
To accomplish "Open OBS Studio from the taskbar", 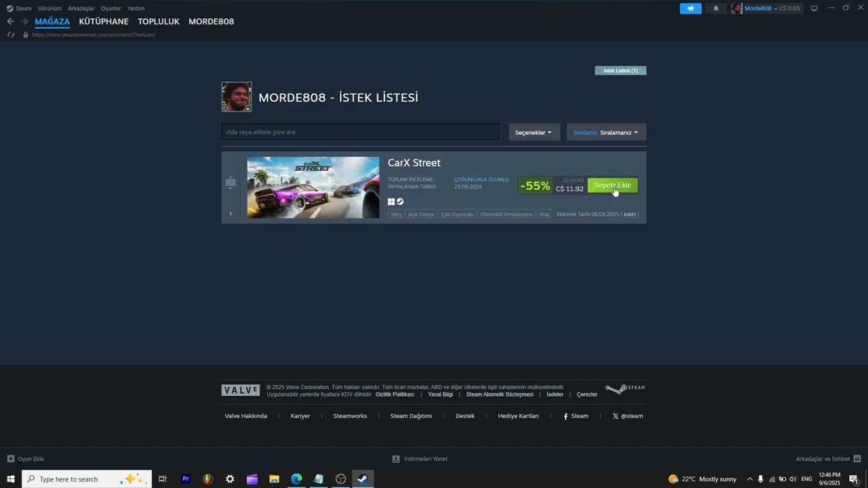I will (340, 479).
